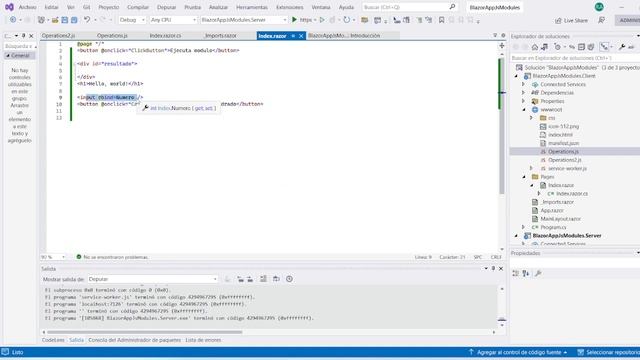Switch to the Operations2.js tab

click(x=58, y=36)
